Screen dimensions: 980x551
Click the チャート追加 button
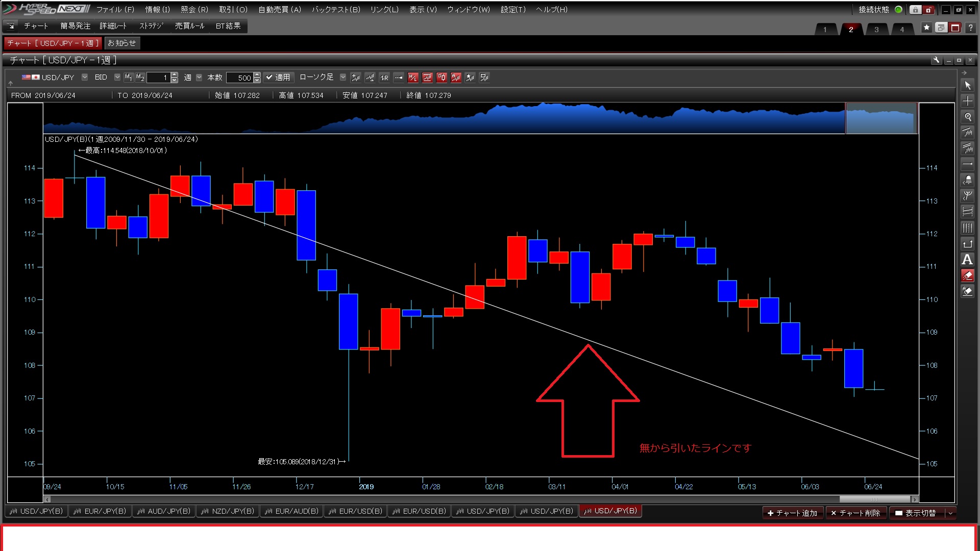pos(792,513)
